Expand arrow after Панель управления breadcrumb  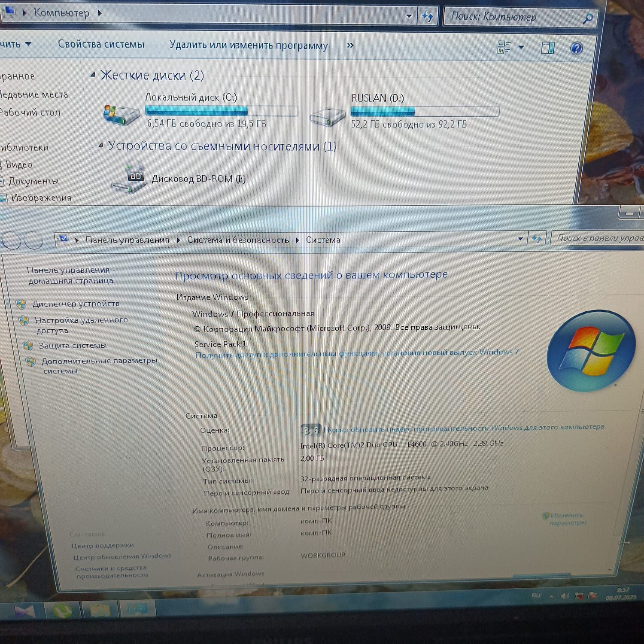coord(178,240)
